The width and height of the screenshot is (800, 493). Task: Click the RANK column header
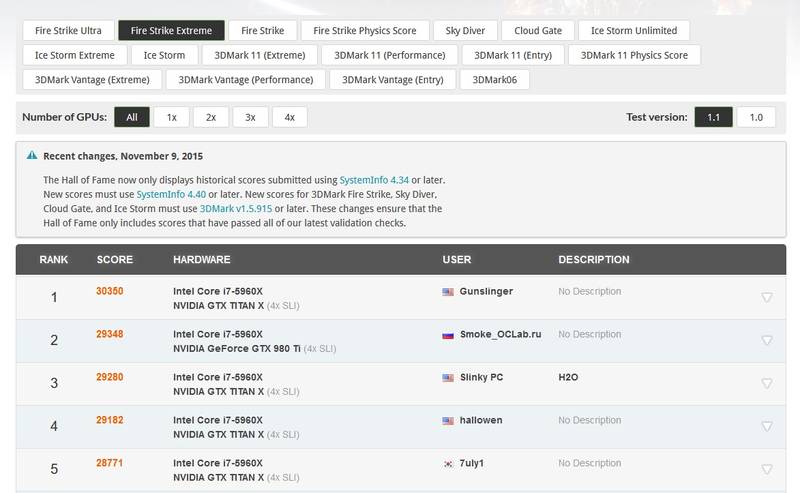[x=54, y=259]
